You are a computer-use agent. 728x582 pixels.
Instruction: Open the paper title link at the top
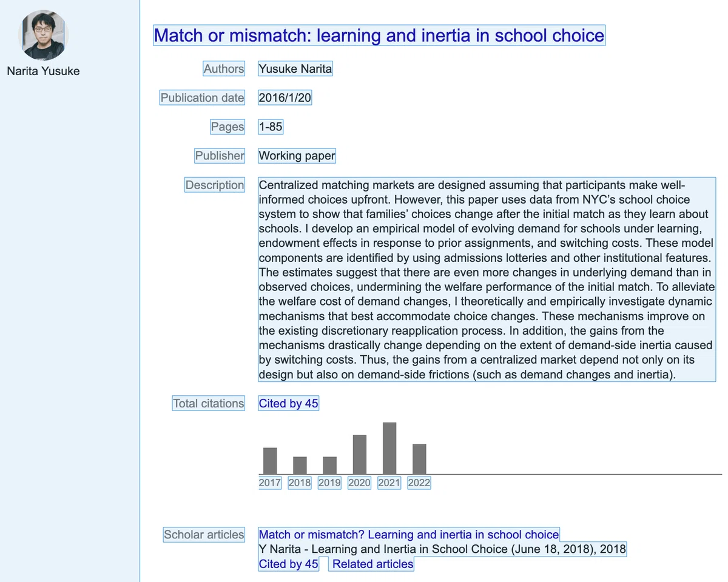click(379, 35)
